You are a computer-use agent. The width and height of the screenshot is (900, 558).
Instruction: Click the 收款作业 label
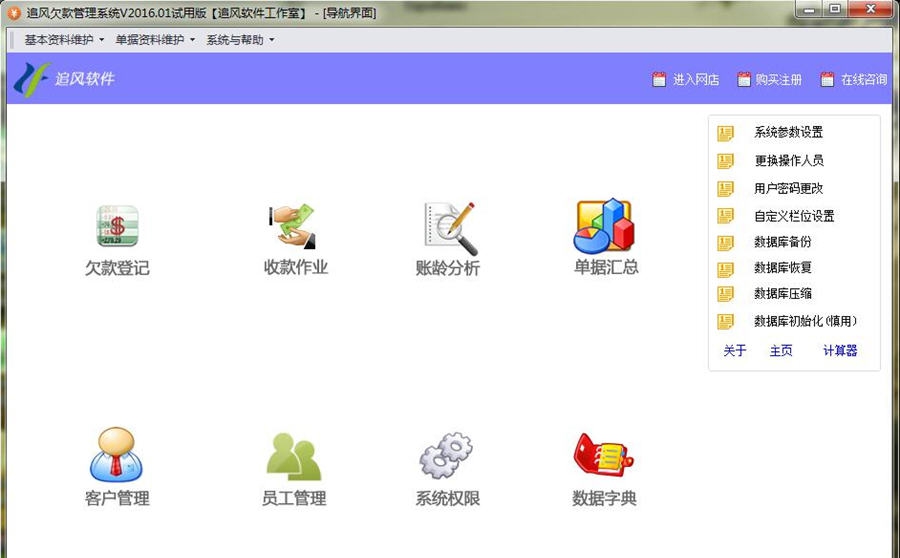click(296, 267)
